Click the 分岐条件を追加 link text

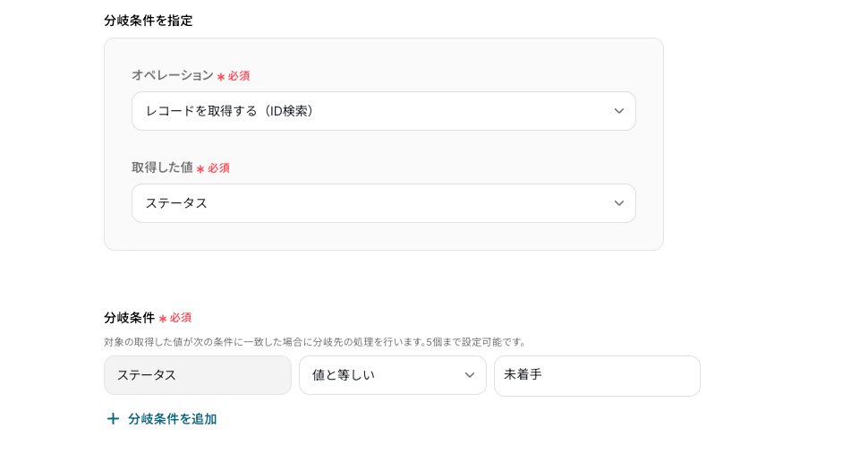172,419
